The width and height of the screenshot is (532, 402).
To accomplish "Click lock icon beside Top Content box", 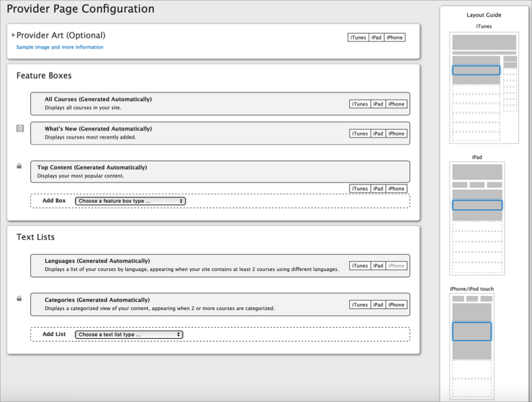I will pos(20,166).
